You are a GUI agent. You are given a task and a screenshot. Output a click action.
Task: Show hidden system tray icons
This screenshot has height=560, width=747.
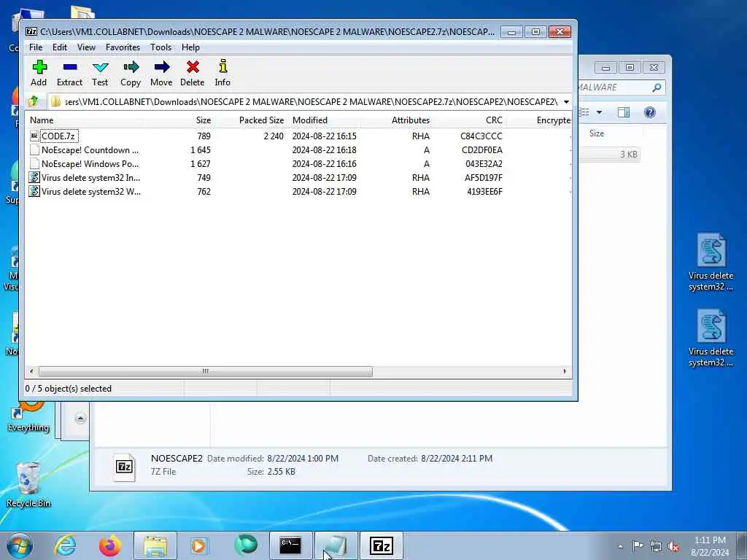tap(620, 546)
